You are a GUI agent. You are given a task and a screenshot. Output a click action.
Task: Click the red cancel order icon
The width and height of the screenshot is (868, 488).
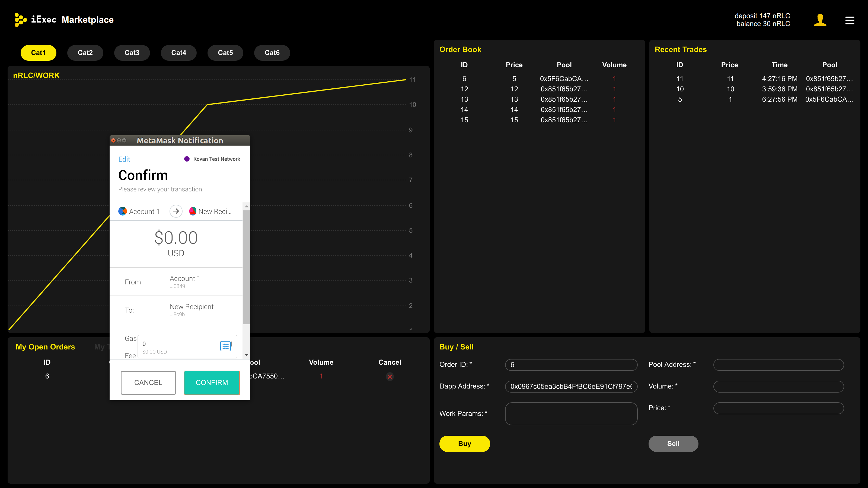(x=390, y=377)
